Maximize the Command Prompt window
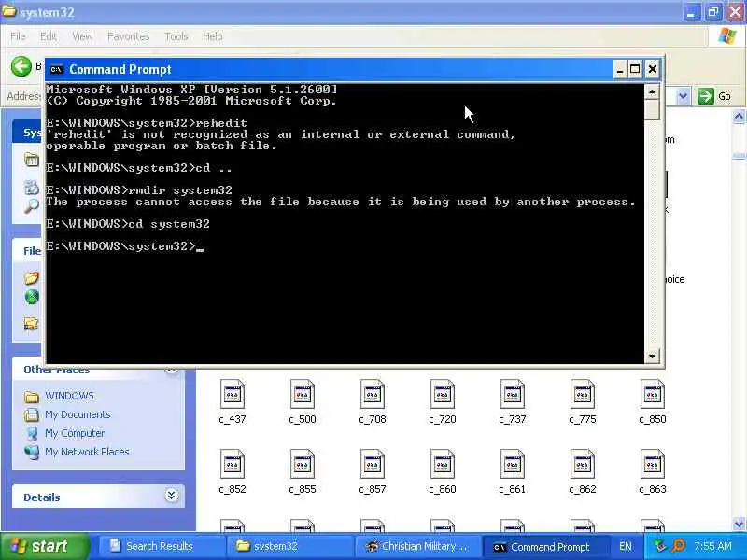The height and width of the screenshot is (560, 747). [x=635, y=69]
